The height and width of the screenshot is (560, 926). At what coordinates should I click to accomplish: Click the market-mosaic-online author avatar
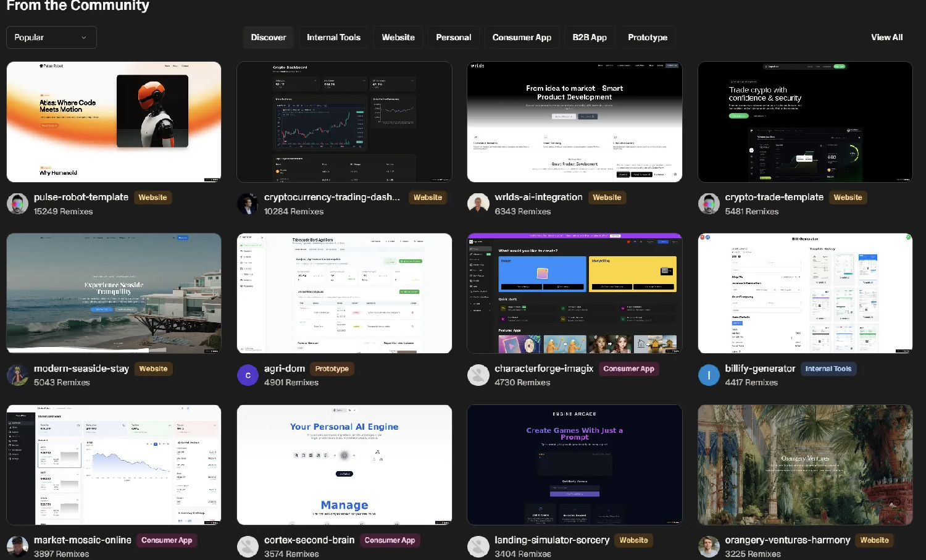[17, 546]
